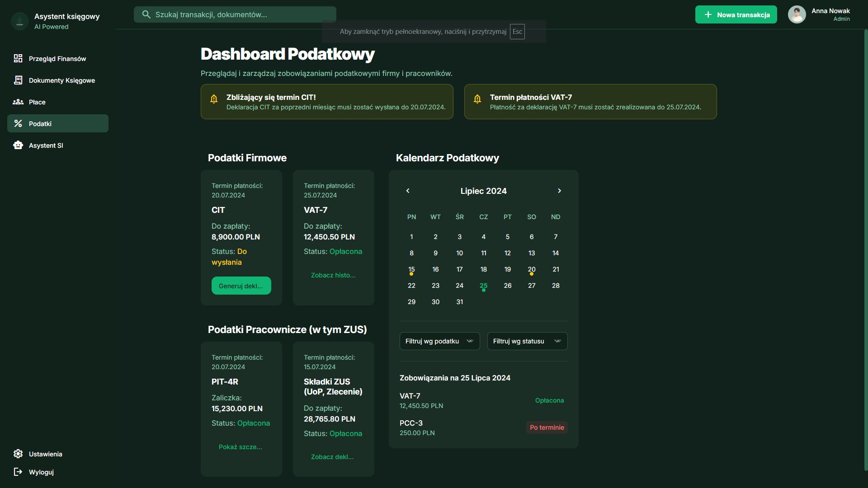The image size is (868, 488).
Task: Open the Zobacz historię link on VAT-7 card
Action: point(333,275)
